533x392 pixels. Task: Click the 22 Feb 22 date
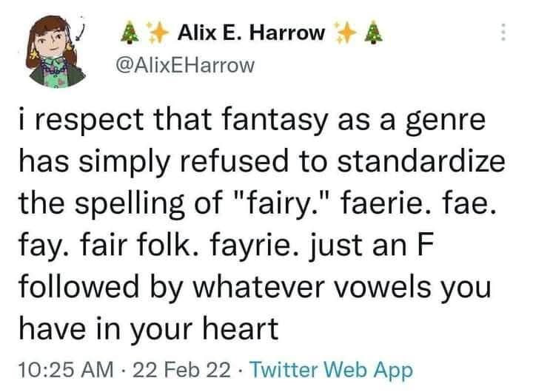(x=182, y=370)
